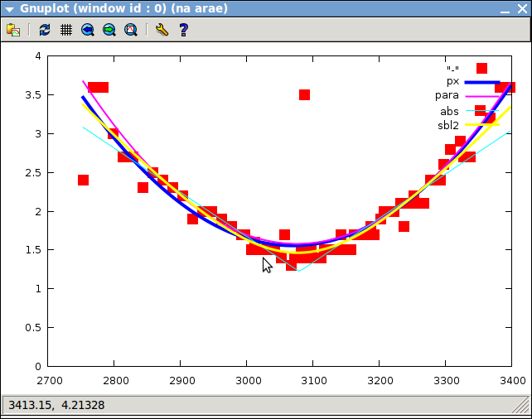Click the isolated red outlier point near 3.5
The width and height of the screenshot is (532, 419).
(304, 94)
